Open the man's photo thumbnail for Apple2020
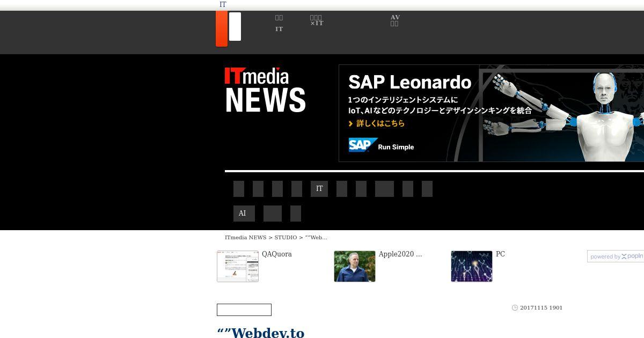 click(355, 266)
